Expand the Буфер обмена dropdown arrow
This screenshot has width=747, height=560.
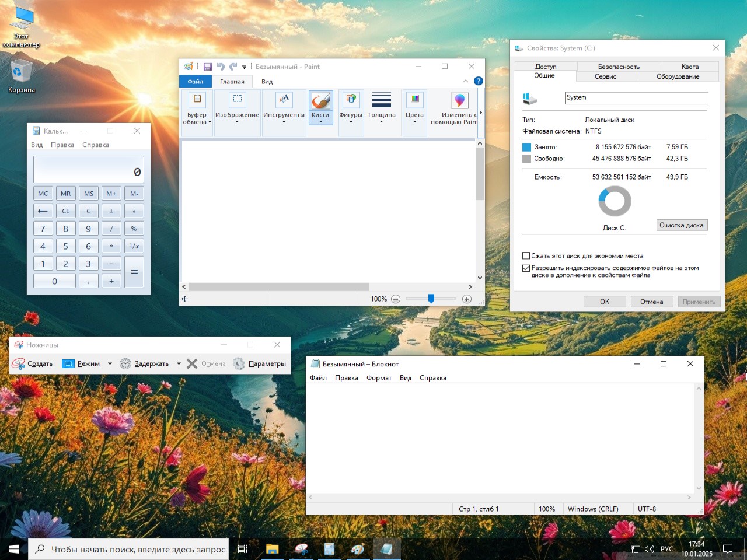tap(210, 122)
